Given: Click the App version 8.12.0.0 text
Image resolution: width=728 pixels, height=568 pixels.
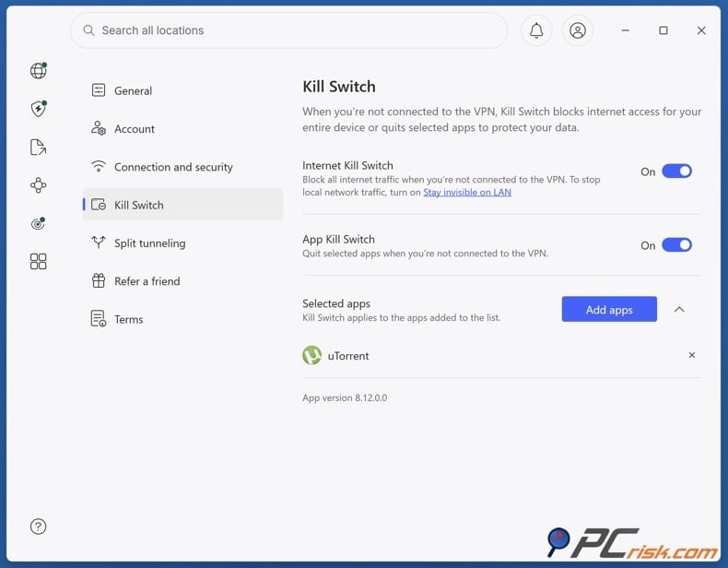Looking at the screenshot, I should point(345,397).
